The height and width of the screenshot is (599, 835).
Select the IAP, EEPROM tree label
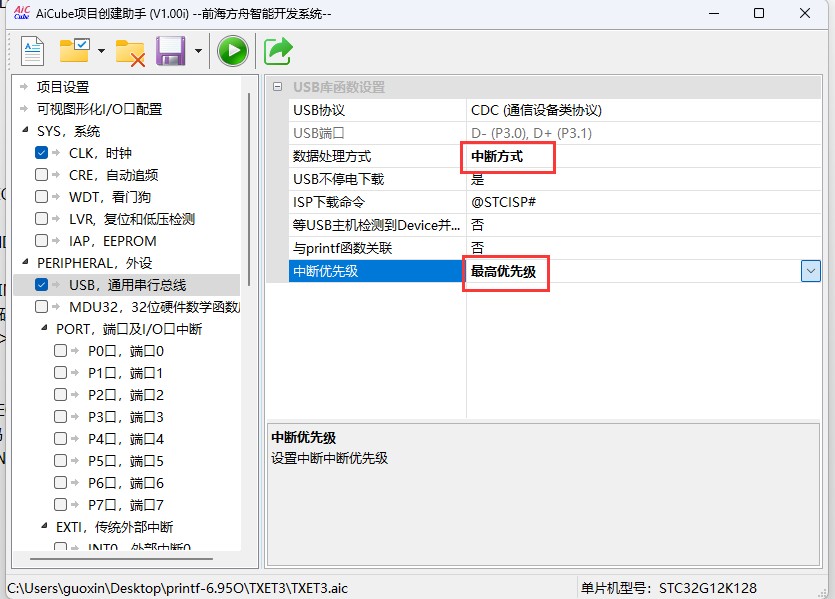point(112,241)
